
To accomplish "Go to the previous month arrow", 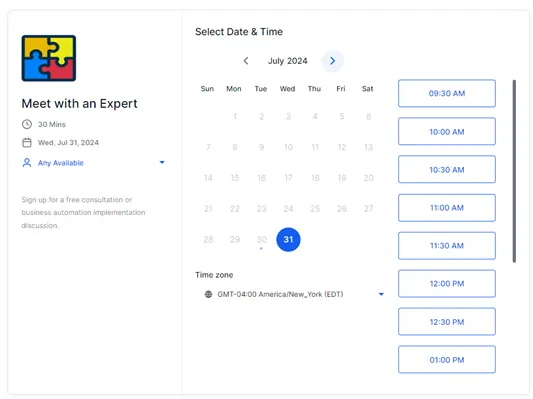I will 246,61.
